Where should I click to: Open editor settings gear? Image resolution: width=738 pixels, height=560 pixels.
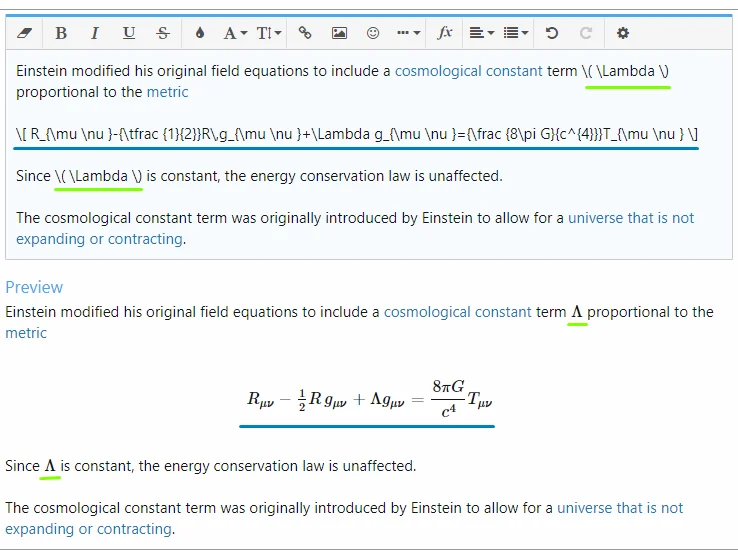623,33
